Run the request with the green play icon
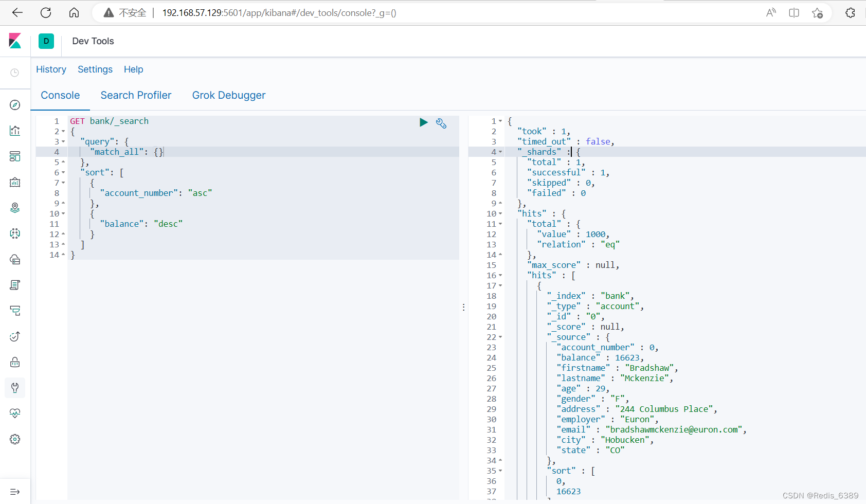This screenshot has width=866, height=504. point(423,122)
